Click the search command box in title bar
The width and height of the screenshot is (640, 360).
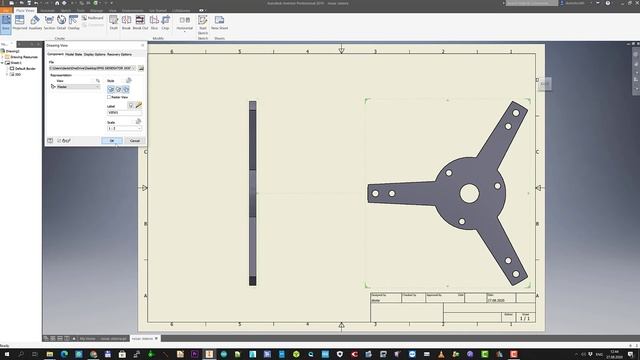[531, 3]
